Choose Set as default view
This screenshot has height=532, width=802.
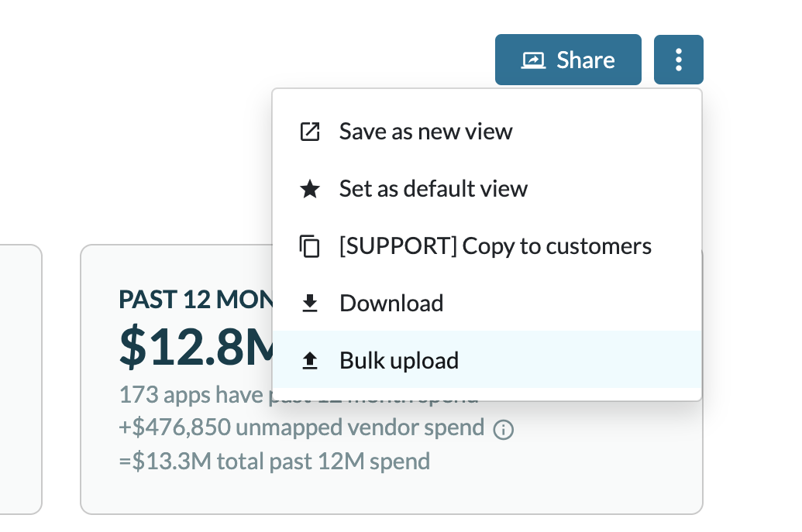[433, 188]
